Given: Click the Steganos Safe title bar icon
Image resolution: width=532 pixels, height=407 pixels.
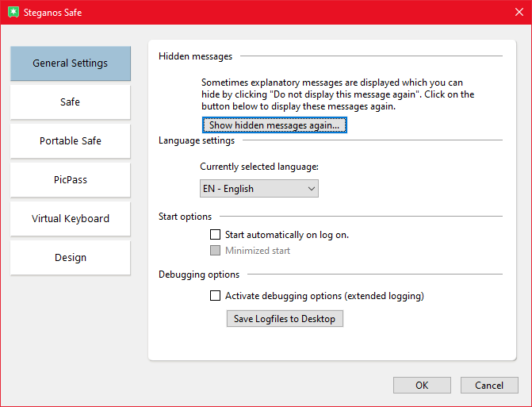Looking at the screenshot, I should (x=13, y=13).
